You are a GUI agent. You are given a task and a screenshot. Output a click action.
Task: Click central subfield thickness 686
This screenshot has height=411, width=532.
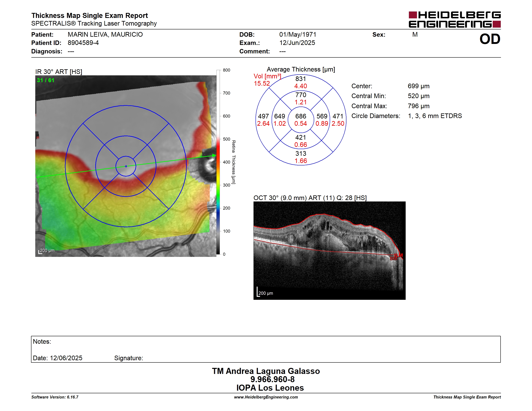[301, 116]
